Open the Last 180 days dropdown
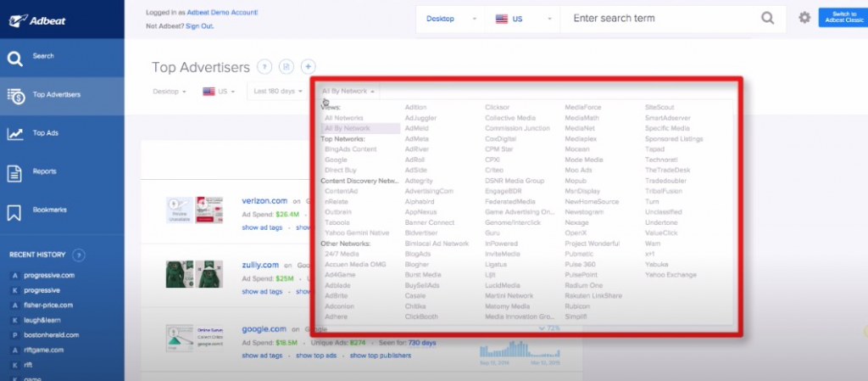The height and width of the screenshot is (381, 868). (x=278, y=92)
